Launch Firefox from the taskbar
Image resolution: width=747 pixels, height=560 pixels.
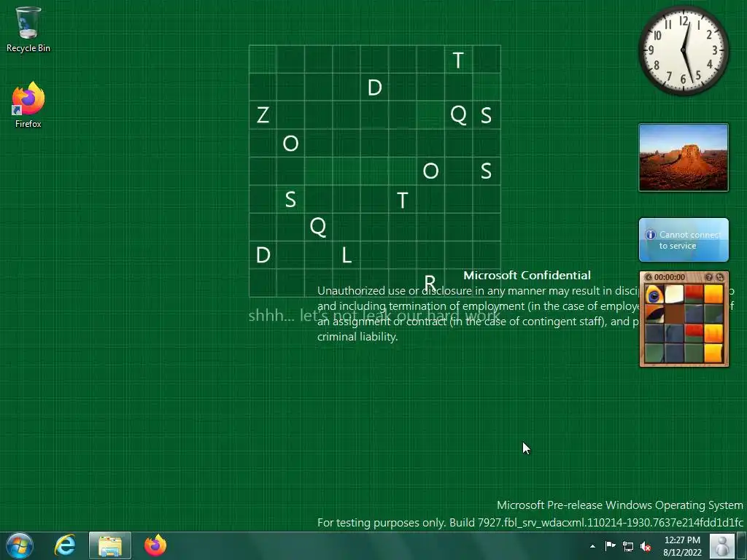click(x=155, y=545)
